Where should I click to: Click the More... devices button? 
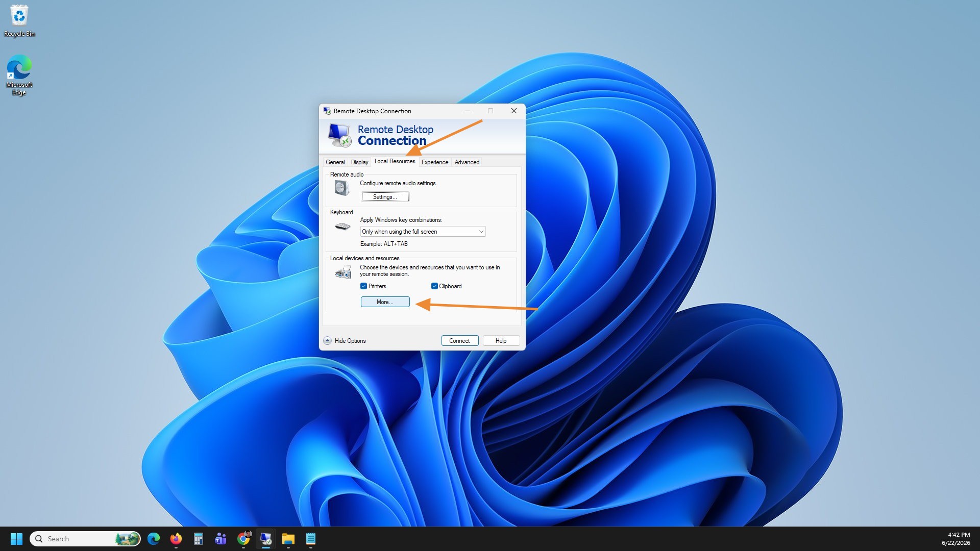click(385, 302)
